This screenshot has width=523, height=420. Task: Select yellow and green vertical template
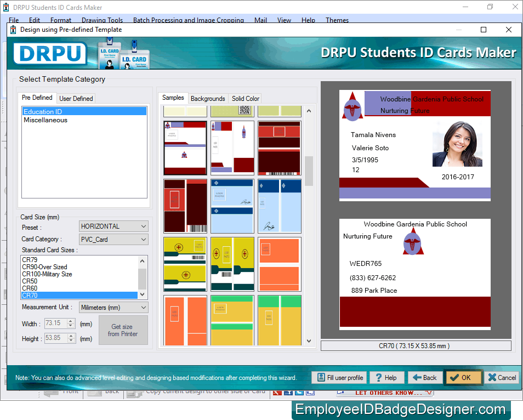pyautogui.click(x=280, y=320)
